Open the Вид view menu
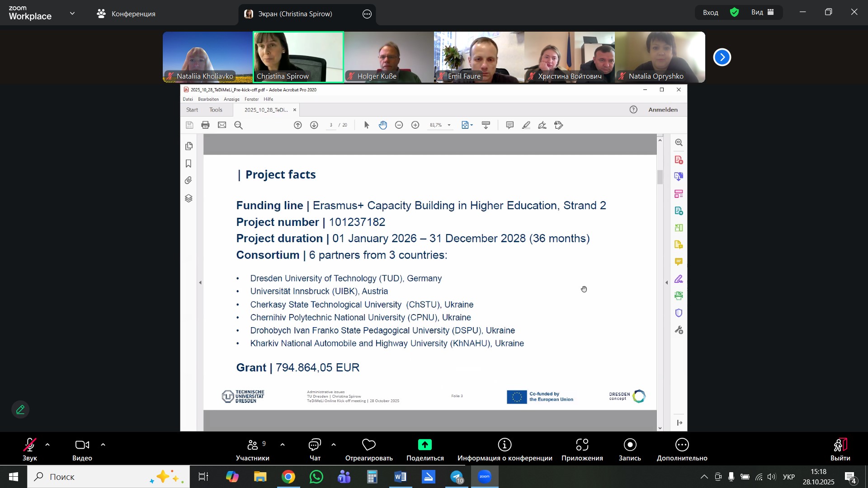Image resolution: width=868 pixels, height=488 pixels. [x=763, y=12]
